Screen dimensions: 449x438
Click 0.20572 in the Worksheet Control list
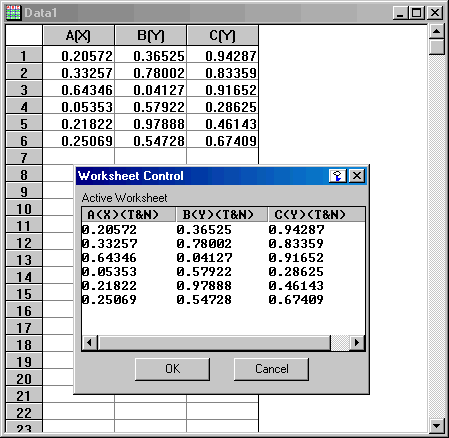coord(109,230)
